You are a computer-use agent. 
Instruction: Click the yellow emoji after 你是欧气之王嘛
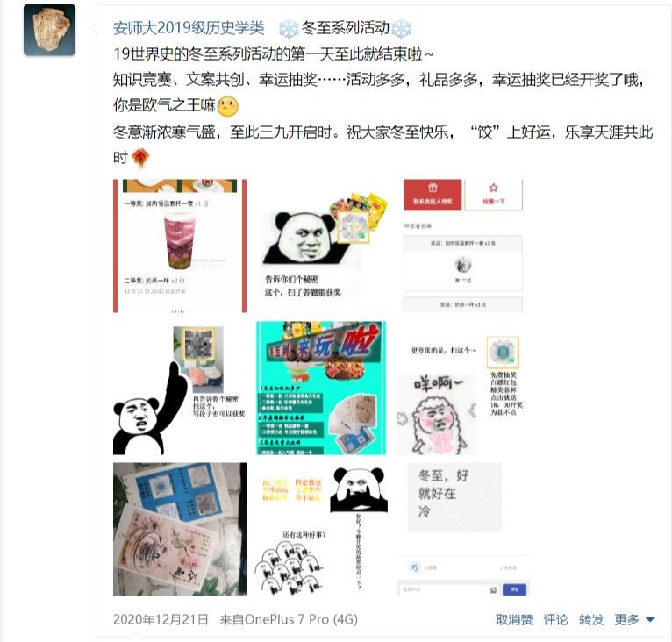click(x=227, y=106)
